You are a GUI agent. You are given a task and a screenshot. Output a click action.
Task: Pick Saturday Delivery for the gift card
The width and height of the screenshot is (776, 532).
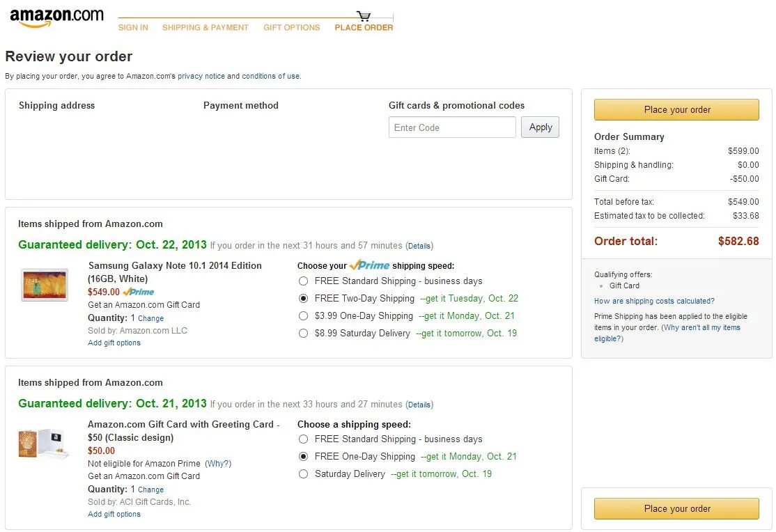[x=303, y=474]
